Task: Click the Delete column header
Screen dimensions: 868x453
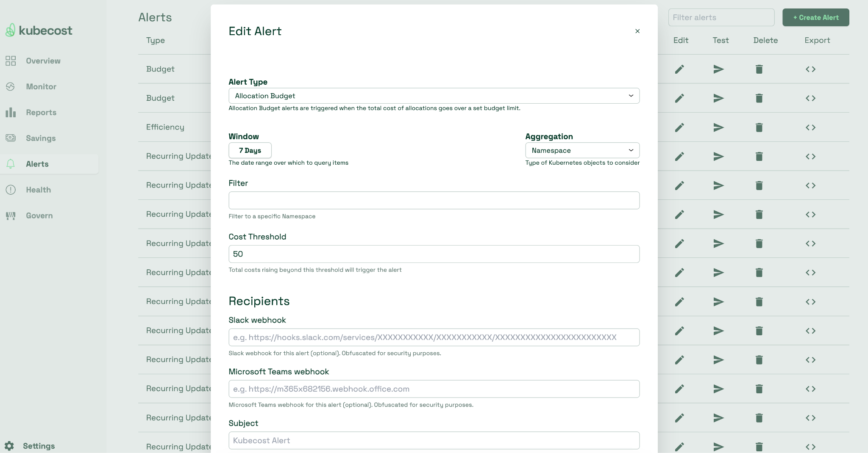Action: point(765,40)
